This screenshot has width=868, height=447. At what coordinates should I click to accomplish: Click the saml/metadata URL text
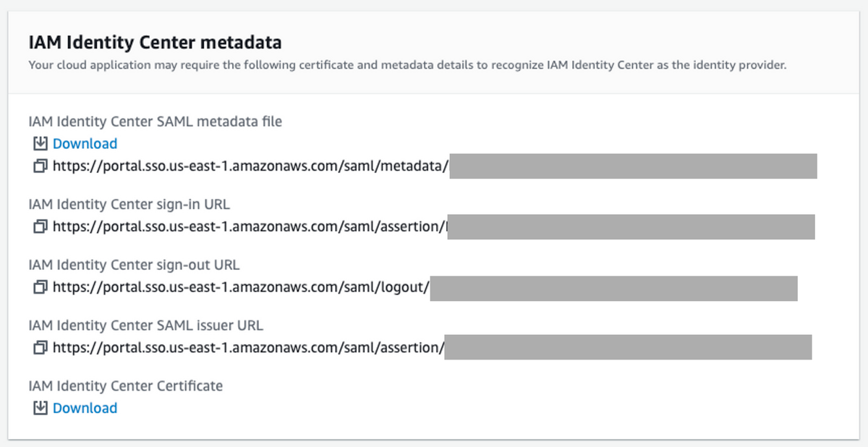250,166
